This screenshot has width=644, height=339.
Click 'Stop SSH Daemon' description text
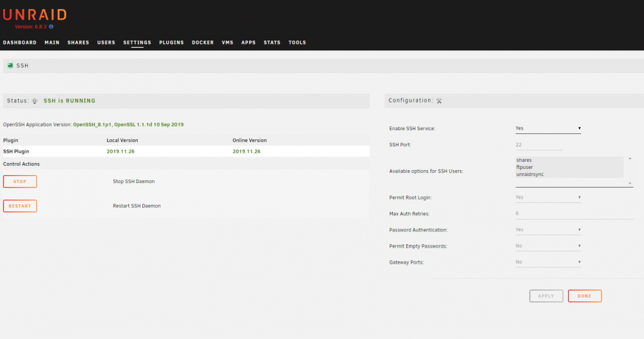pos(133,182)
